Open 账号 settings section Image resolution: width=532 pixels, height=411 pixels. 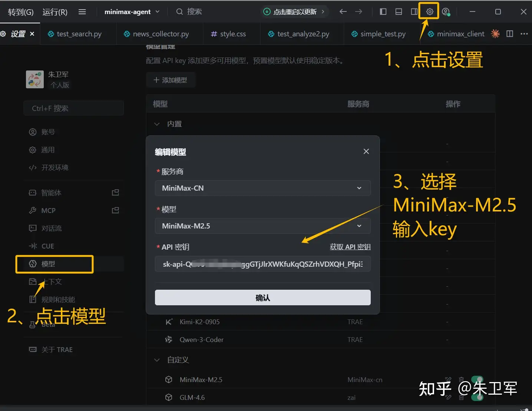pyautogui.click(x=73, y=132)
